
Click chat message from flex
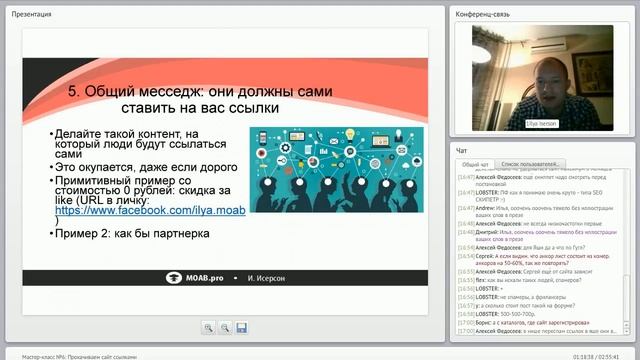(x=520, y=280)
